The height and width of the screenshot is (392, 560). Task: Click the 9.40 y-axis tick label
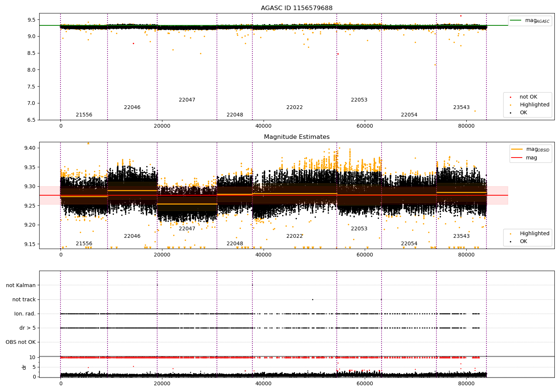coord(30,148)
